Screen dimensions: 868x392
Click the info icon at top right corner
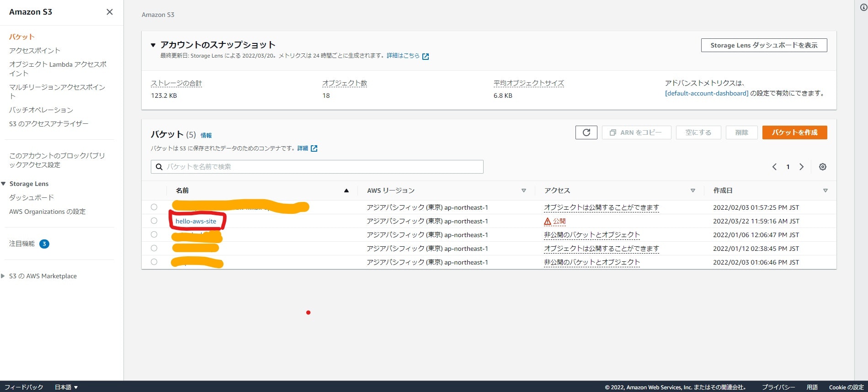click(x=863, y=7)
